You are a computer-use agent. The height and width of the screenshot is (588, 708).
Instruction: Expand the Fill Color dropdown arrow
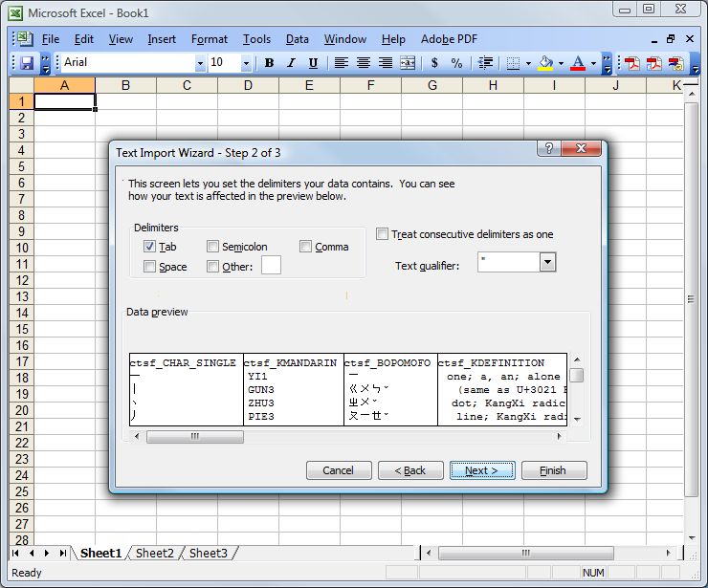pos(561,63)
